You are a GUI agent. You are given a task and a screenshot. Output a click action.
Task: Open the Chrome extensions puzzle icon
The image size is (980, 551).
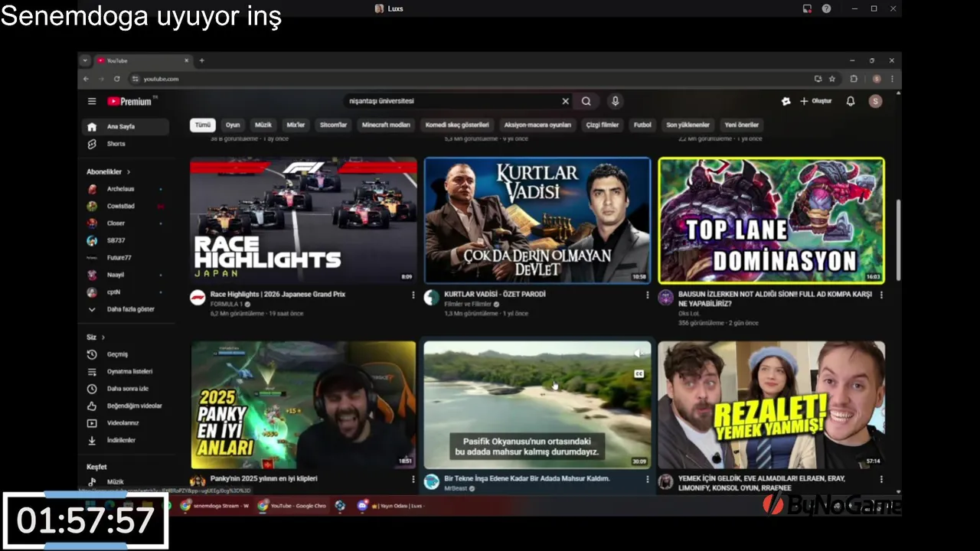pyautogui.click(x=854, y=79)
